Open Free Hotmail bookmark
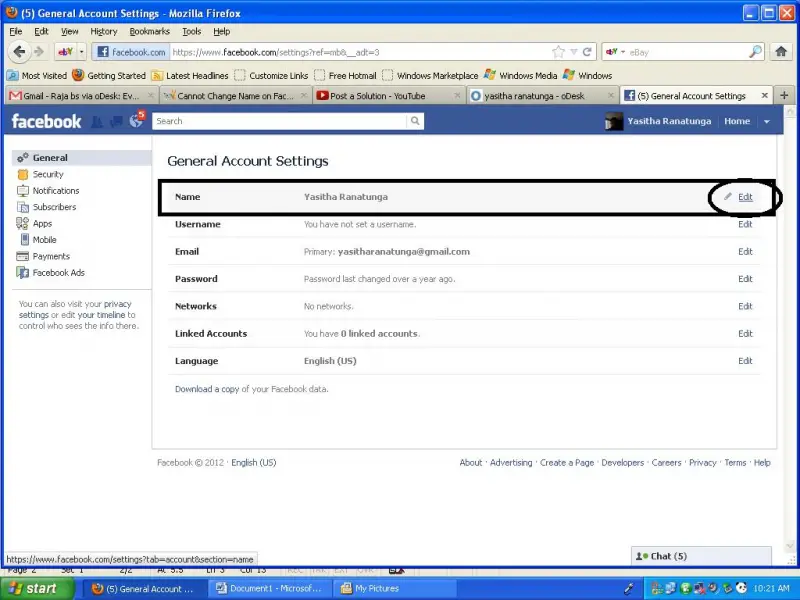Viewport: 800px width, 600px height. click(x=345, y=76)
